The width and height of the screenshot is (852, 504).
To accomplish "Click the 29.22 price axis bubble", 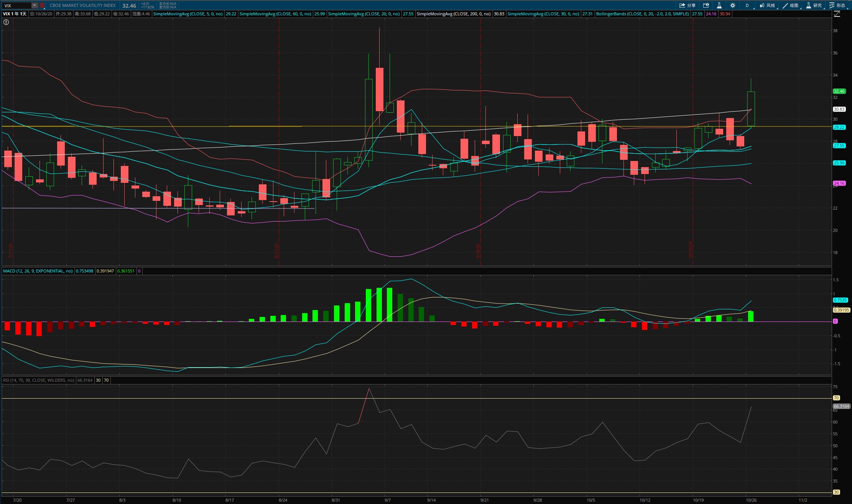I will point(839,127).
